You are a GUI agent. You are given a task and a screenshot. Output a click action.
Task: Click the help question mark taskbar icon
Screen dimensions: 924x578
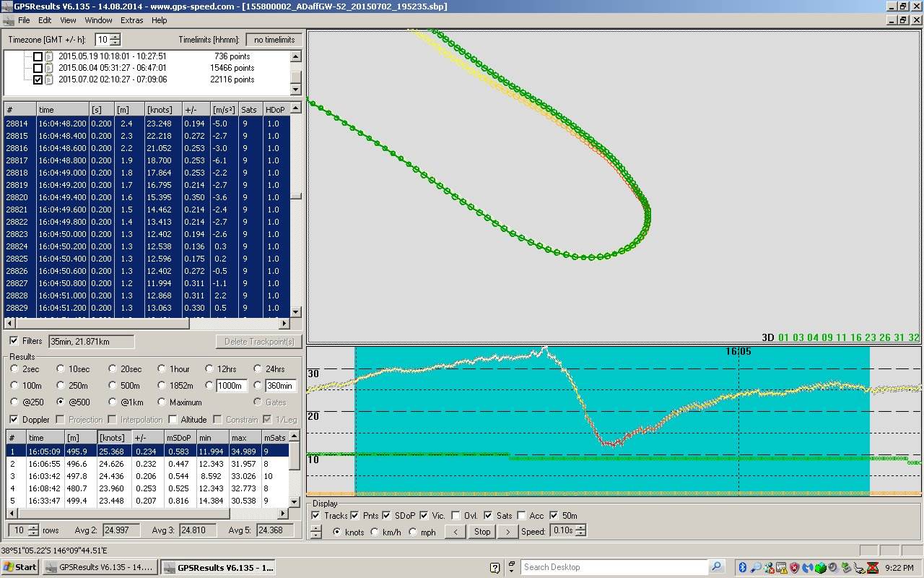tap(494, 567)
